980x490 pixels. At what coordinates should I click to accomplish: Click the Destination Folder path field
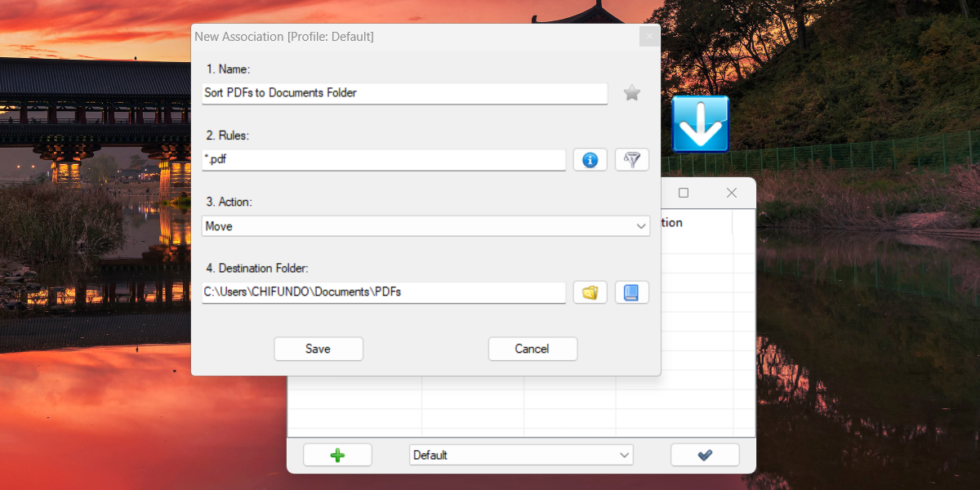tap(383, 292)
